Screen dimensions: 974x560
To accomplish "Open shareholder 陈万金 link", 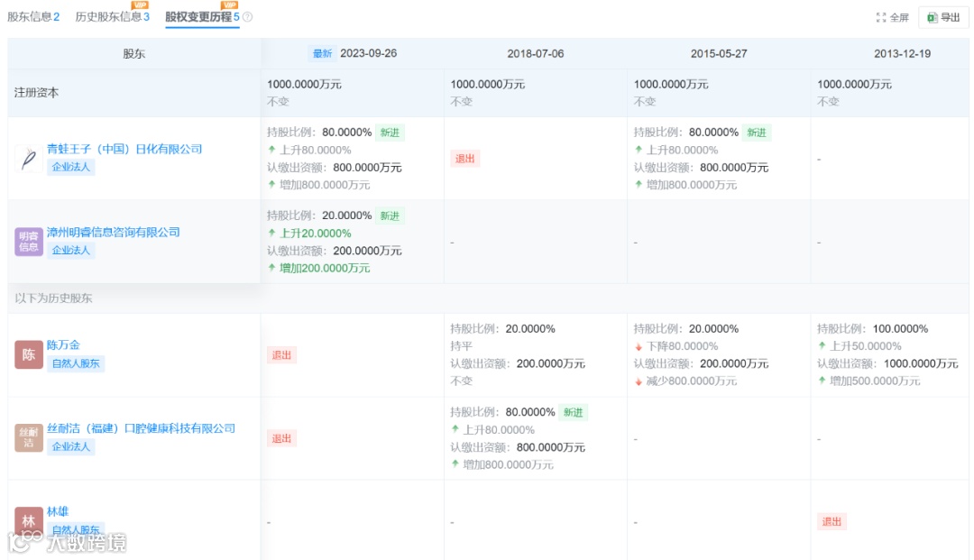I will click(63, 344).
